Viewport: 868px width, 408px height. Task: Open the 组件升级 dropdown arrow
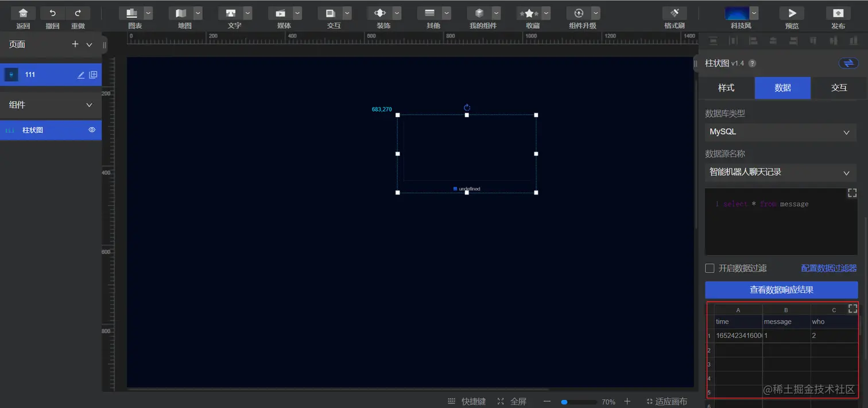tap(596, 13)
